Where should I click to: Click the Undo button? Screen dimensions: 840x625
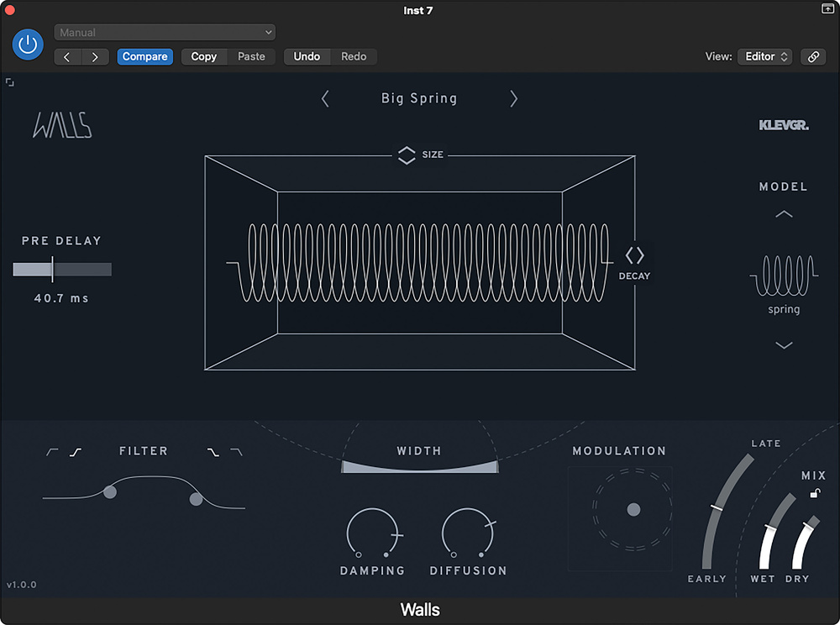307,56
